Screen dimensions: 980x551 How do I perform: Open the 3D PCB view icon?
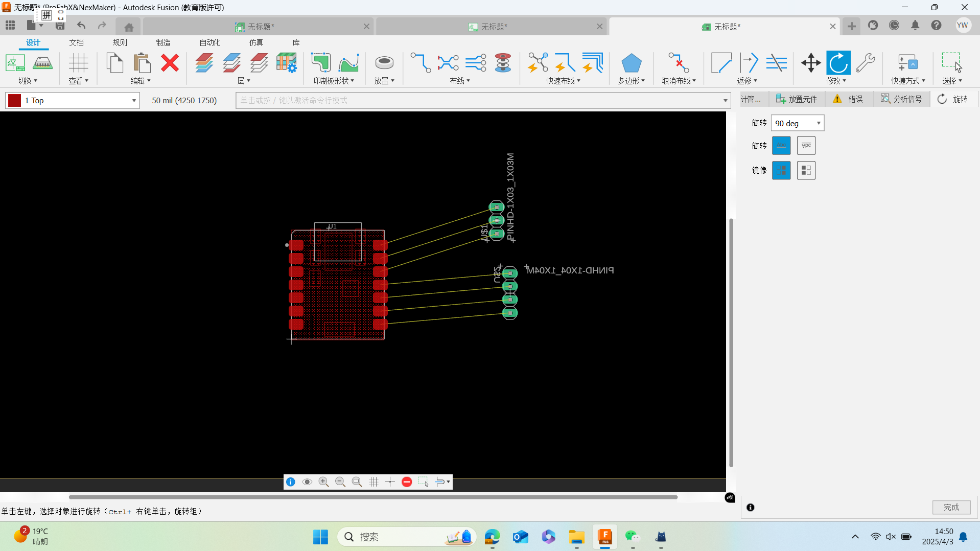point(42,63)
